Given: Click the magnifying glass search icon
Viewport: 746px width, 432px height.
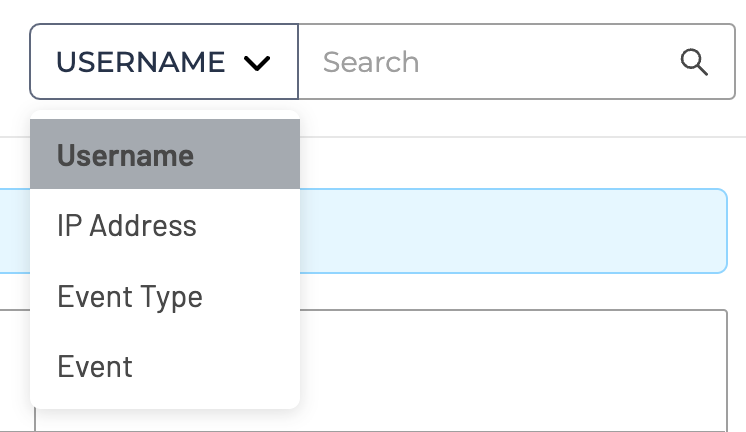Looking at the screenshot, I should pos(694,62).
